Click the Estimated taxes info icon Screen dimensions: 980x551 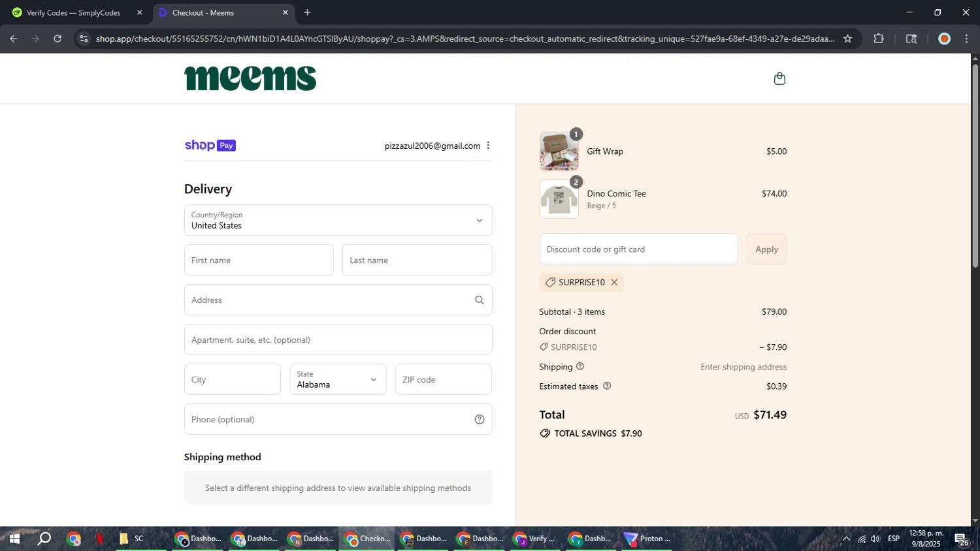[607, 386]
